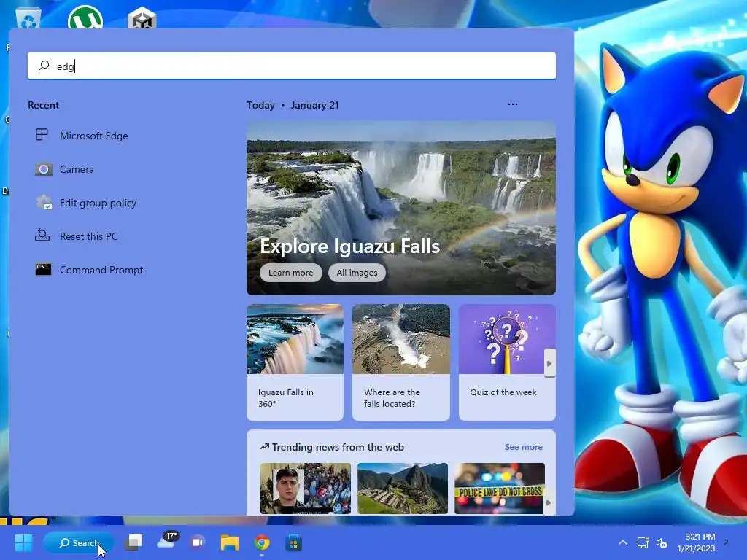Click the magnifier icon in search box
747x560 pixels.
click(x=44, y=65)
